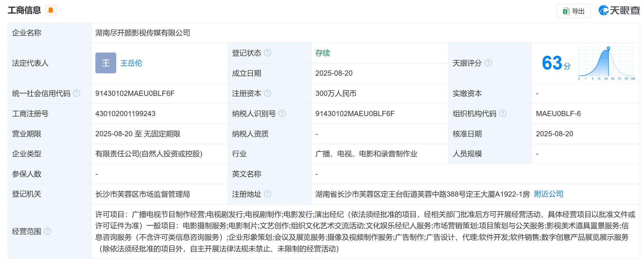This screenshot has height=261, width=644.
Task: Click help icon next to 登记状态
Action: click(268, 53)
